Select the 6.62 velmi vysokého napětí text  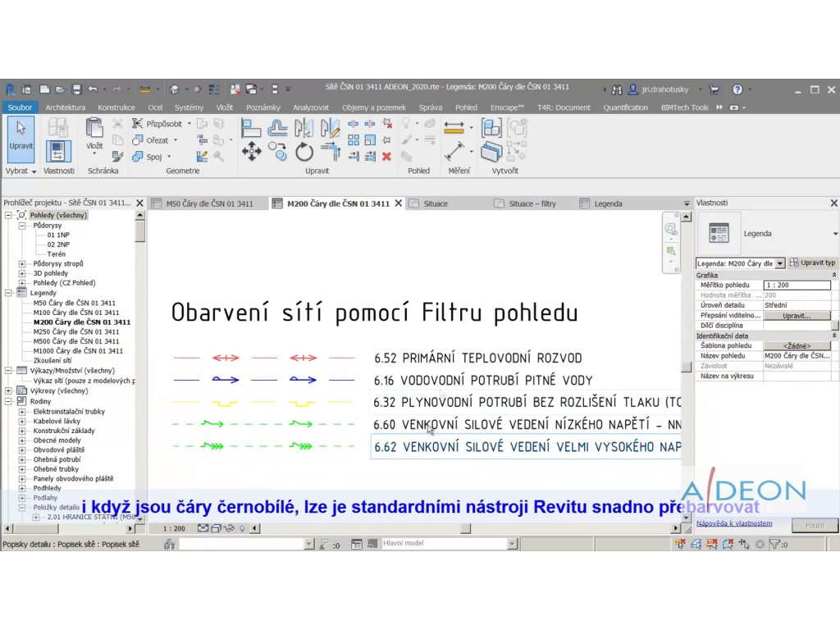(527, 447)
